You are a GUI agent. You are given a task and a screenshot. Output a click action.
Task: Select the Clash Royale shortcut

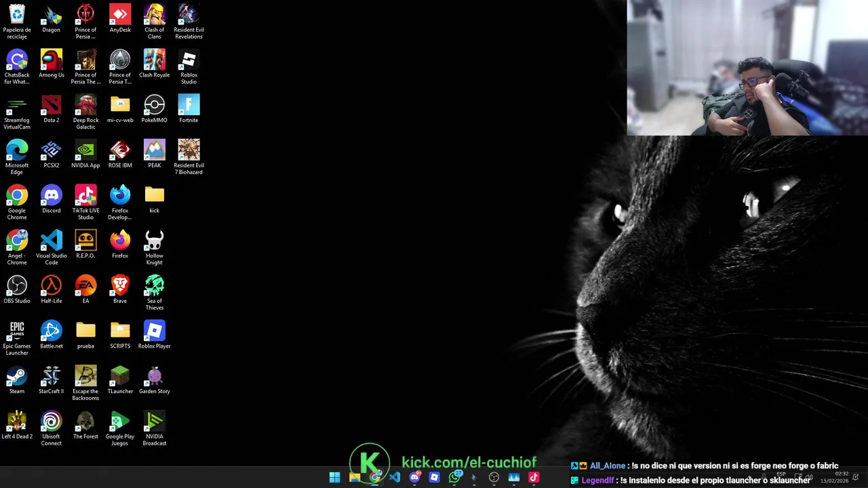[155, 64]
